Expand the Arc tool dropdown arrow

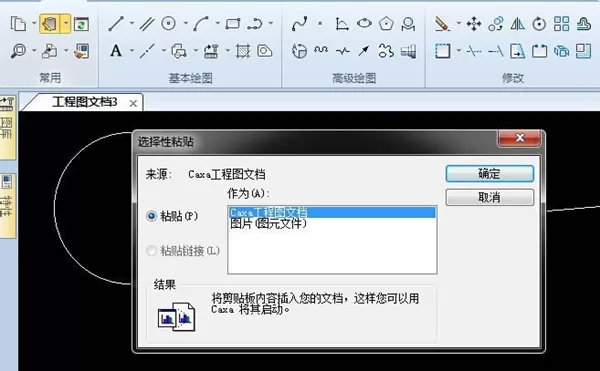pyautogui.click(x=217, y=24)
